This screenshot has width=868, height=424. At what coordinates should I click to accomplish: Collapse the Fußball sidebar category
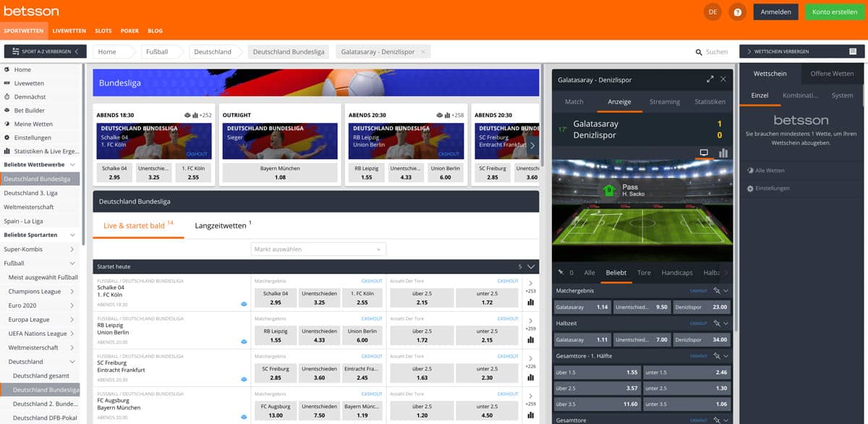coord(72,263)
